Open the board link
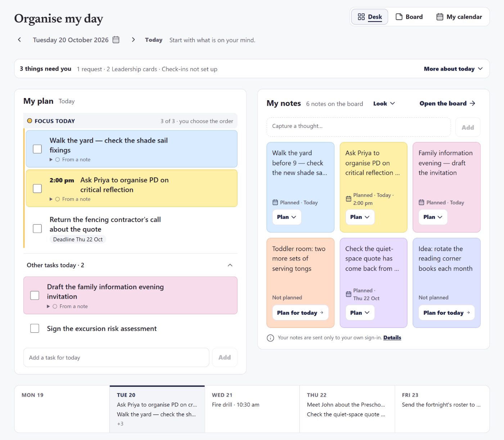This screenshot has width=504, height=440. [447, 103]
